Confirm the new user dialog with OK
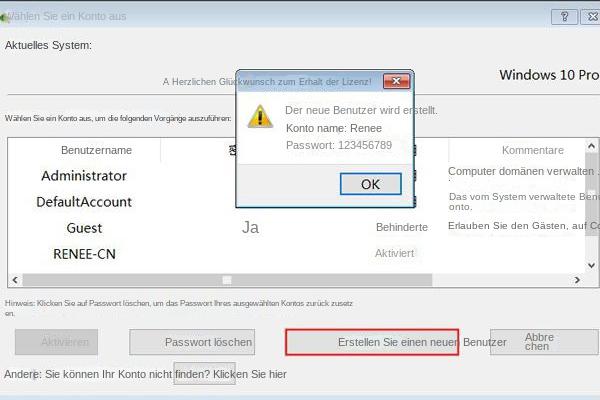The image size is (600, 400). click(x=370, y=184)
